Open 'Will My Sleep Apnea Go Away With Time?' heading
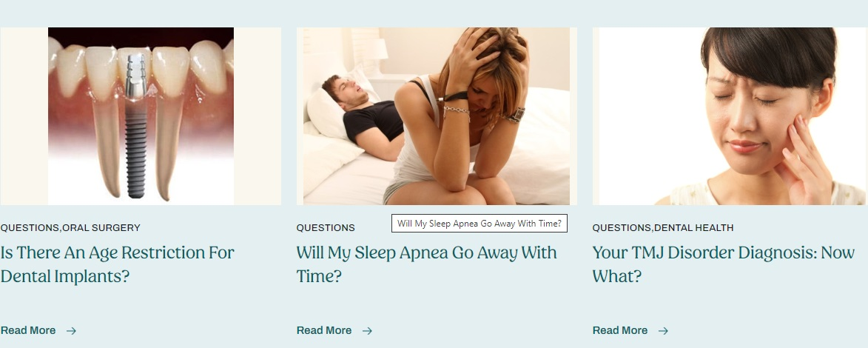Viewport: 868px width, 348px height. click(427, 264)
